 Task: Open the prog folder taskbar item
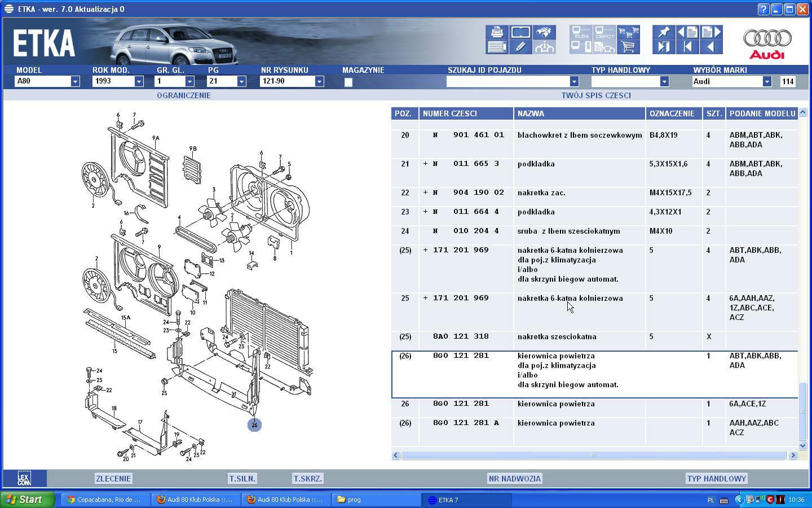(376, 500)
